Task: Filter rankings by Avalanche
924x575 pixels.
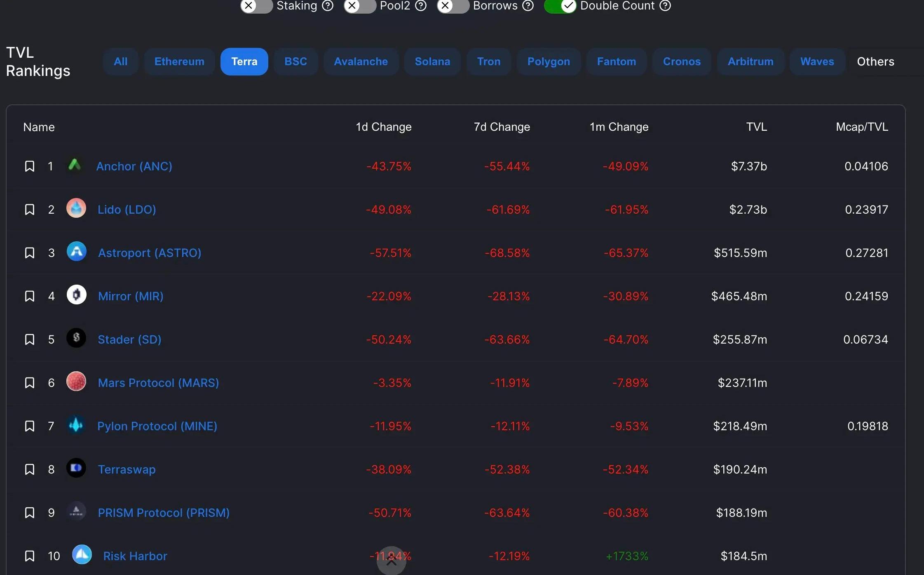Action: pyautogui.click(x=361, y=62)
